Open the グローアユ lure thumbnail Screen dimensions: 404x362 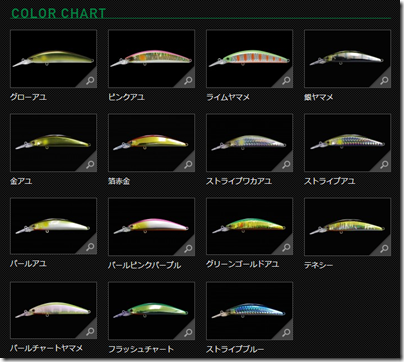[54, 59]
